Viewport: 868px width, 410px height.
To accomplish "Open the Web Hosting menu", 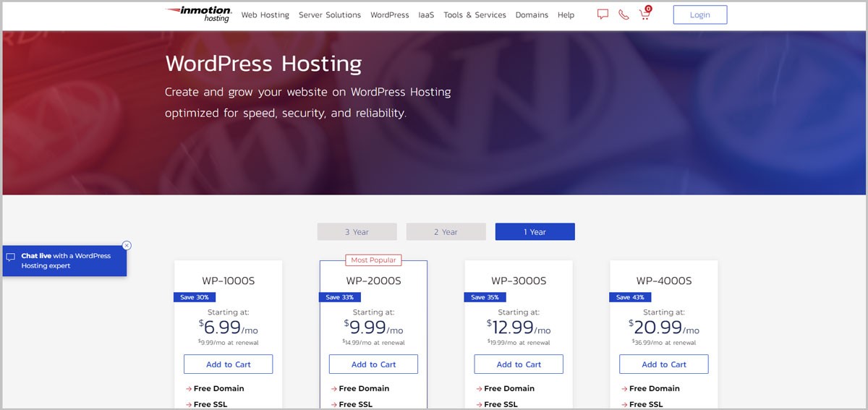I will tap(265, 14).
